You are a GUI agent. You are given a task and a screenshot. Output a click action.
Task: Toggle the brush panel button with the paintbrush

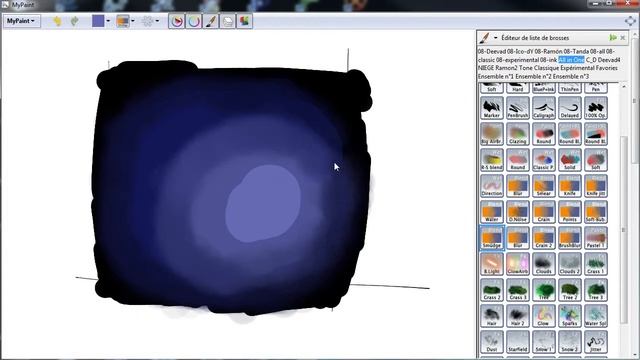tap(211, 21)
